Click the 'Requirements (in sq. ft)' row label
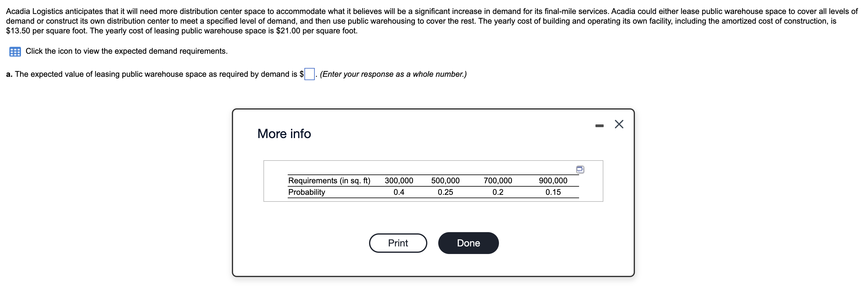The image size is (868, 298). pyautogui.click(x=329, y=181)
